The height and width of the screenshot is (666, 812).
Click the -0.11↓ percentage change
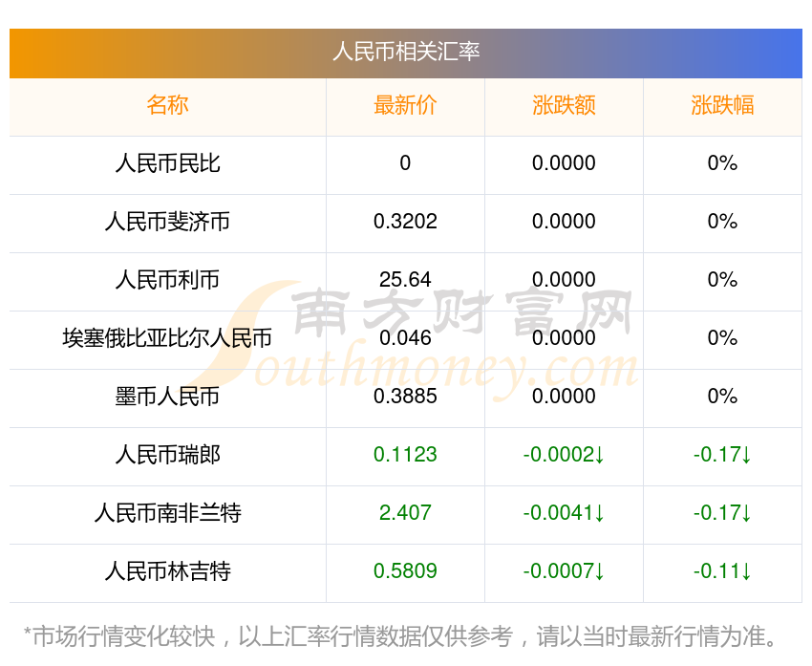click(x=722, y=571)
